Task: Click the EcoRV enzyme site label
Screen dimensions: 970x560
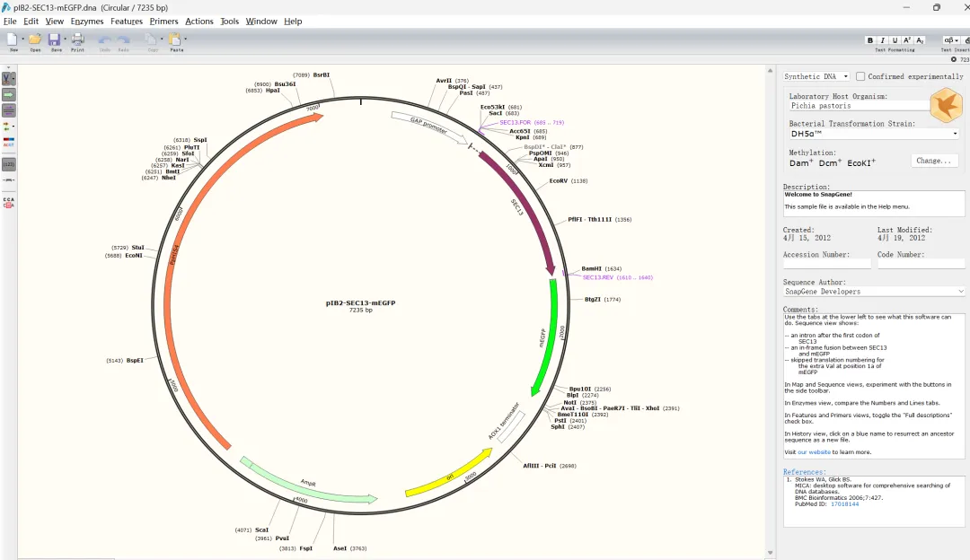Action: (559, 181)
